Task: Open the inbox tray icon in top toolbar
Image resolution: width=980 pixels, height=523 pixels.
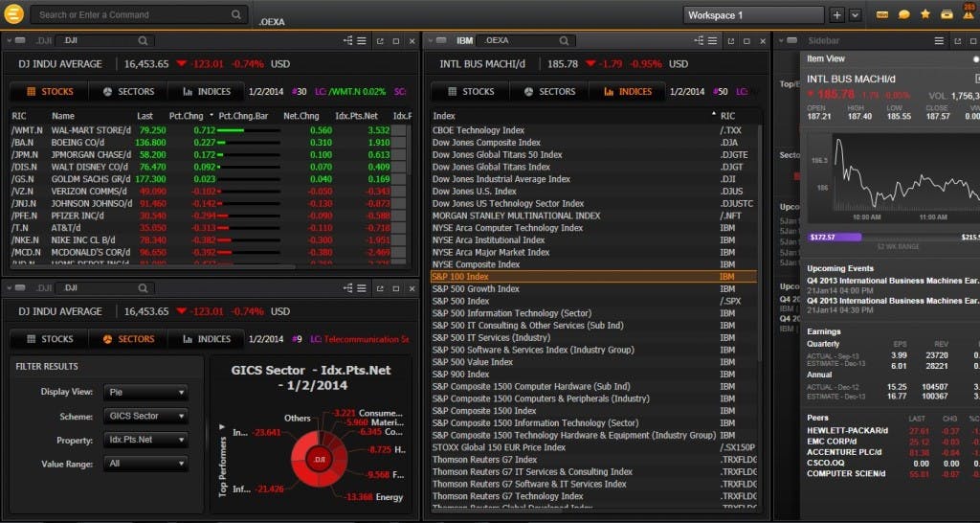Action: 947,14
